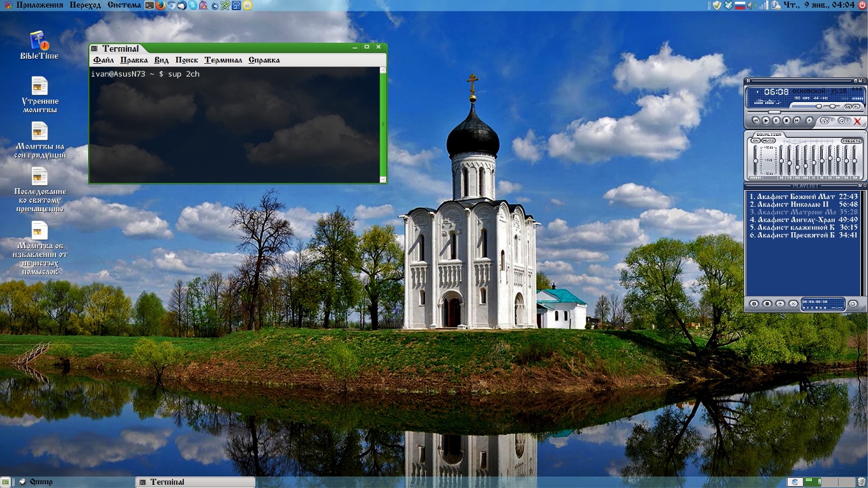The height and width of the screenshot is (488, 868).
Task: Open Firefox from the top panel
Action: coord(160,5)
